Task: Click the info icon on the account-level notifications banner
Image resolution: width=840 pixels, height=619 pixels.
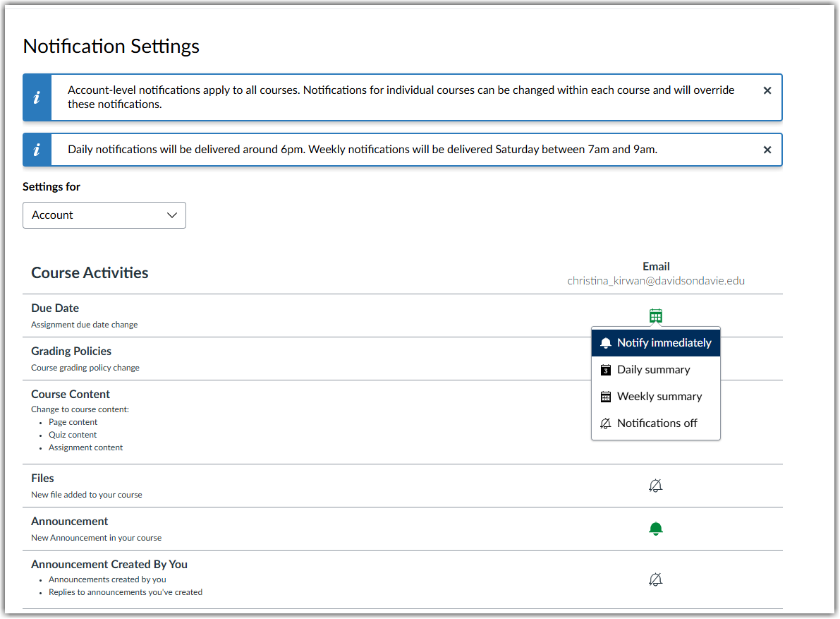Action: pos(37,97)
